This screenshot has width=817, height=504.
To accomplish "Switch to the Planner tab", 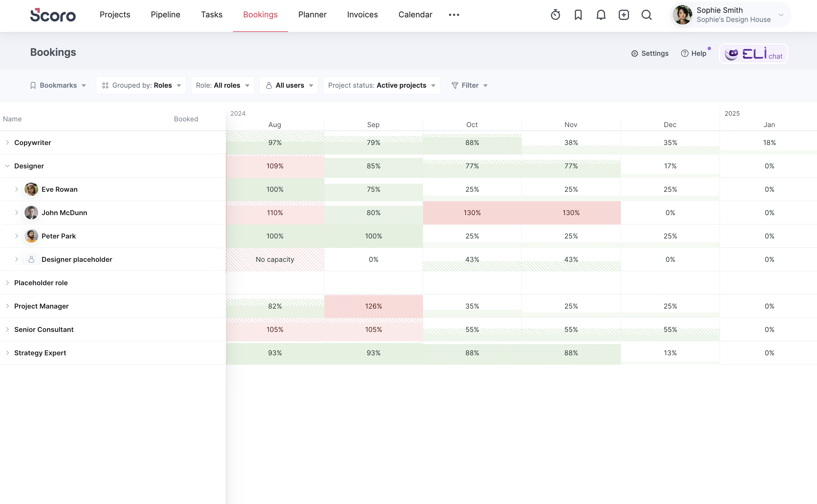I will pos(312,15).
